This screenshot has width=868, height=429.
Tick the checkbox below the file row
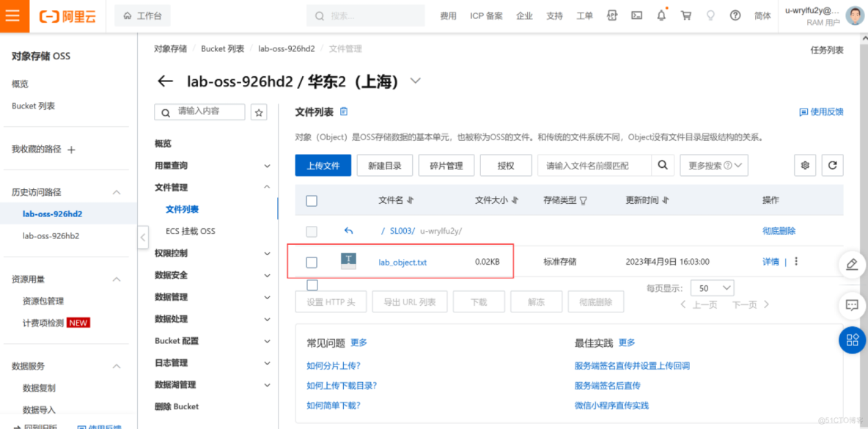tap(312, 285)
